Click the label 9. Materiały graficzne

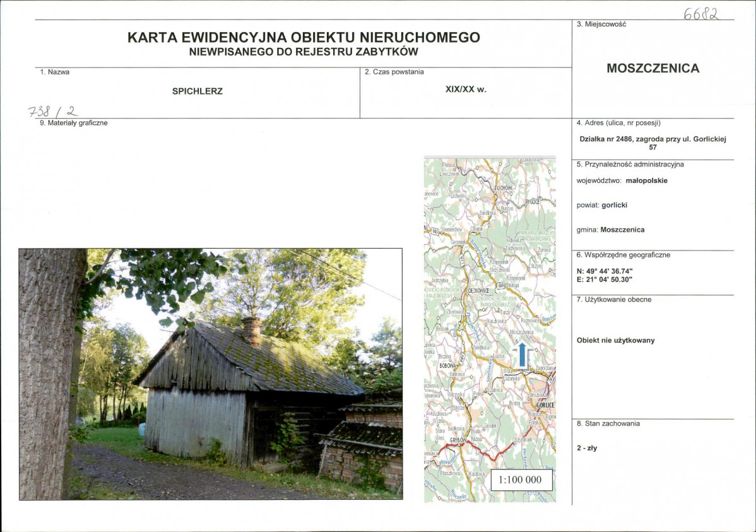[x=74, y=123]
